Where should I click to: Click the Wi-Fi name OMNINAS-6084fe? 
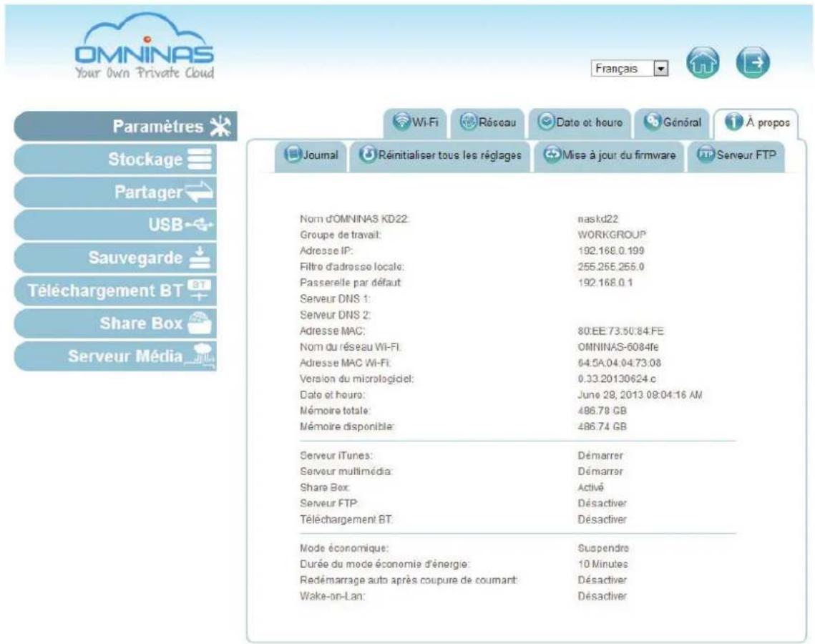pos(618,347)
